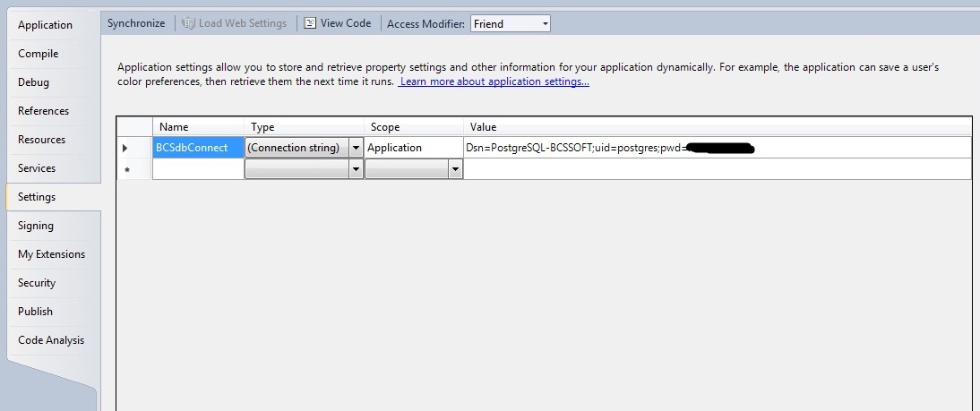Screen dimensions: 980x411
Task: Select the Application scope cell
Action: (x=414, y=148)
